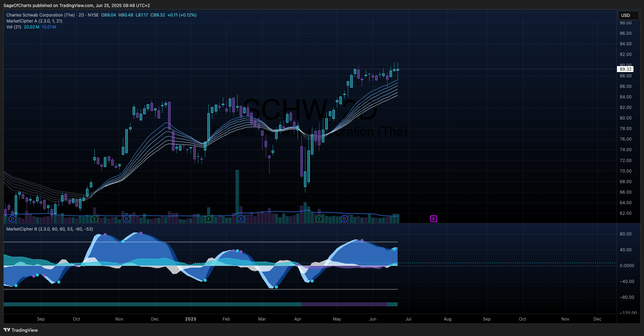Click the 62.00 price axis label
Image resolution: width=644 pixels, height=336 pixels.
point(625,213)
